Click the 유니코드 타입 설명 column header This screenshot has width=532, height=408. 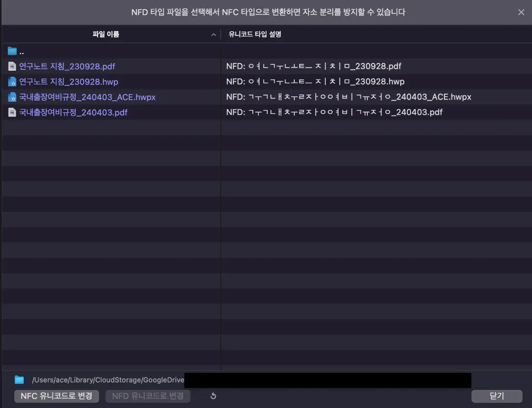coord(255,34)
